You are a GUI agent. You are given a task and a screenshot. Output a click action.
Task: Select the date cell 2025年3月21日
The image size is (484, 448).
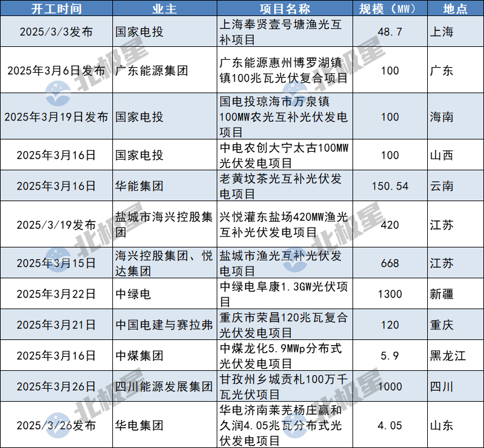coord(57,325)
